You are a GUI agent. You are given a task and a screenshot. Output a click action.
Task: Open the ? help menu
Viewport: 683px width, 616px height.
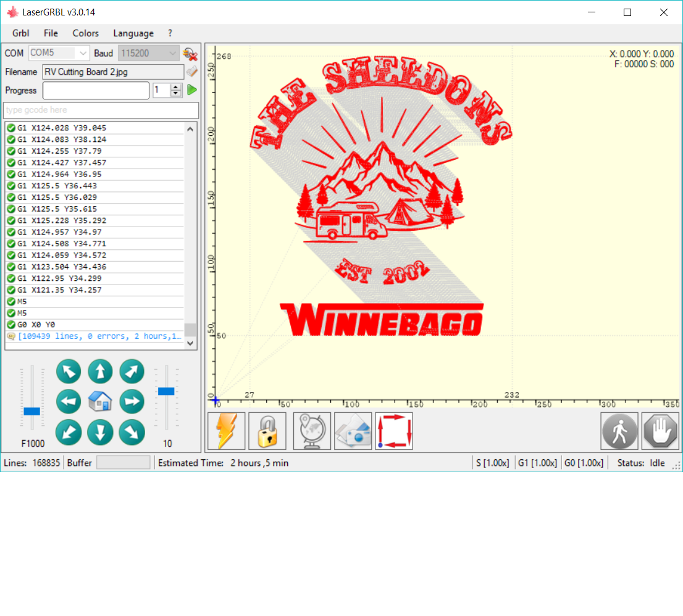[x=170, y=33]
